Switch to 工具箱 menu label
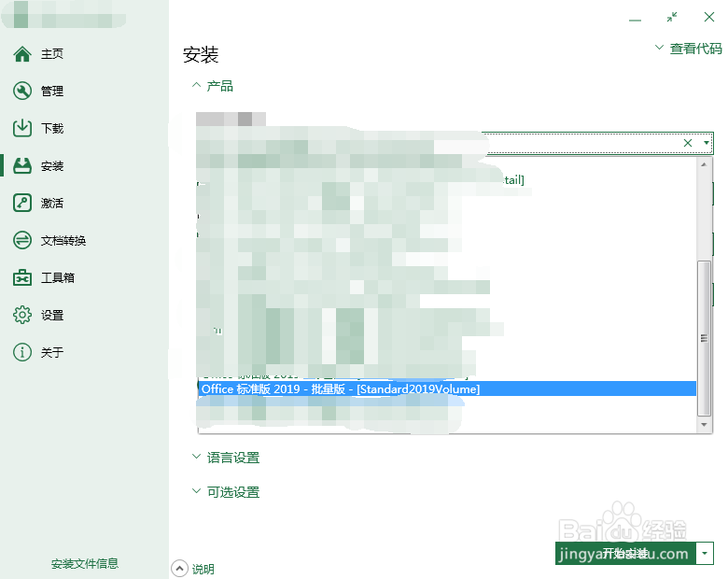This screenshot has width=728, height=579. pyautogui.click(x=58, y=278)
